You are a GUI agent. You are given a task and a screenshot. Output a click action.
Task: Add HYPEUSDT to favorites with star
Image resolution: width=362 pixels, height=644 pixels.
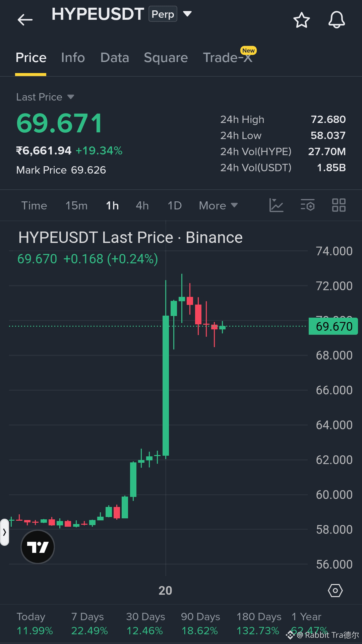301,20
